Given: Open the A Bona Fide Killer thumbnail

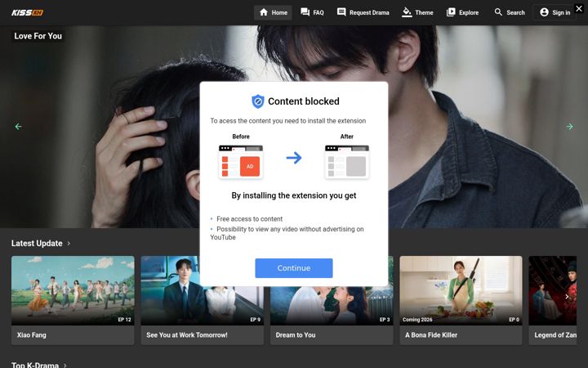Looking at the screenshot, I should tap(461, 290).
